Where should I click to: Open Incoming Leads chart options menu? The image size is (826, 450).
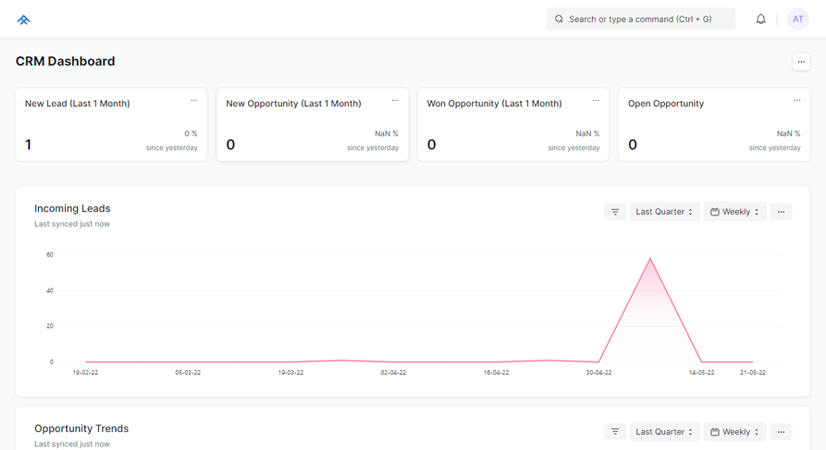pos(781,212)
